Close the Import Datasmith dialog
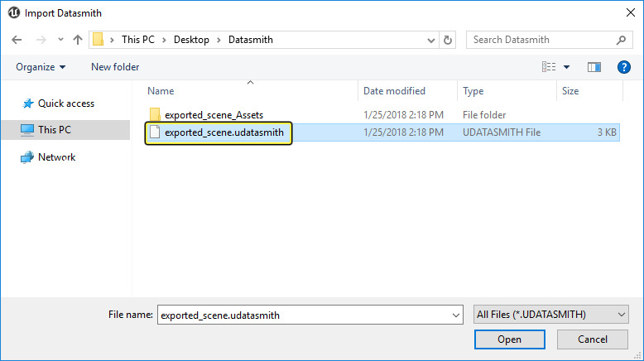 click(x=631, y=12)
